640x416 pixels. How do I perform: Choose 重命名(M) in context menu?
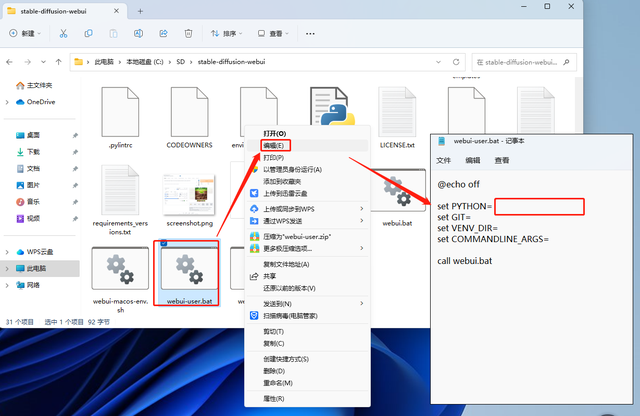coord(278,383)
